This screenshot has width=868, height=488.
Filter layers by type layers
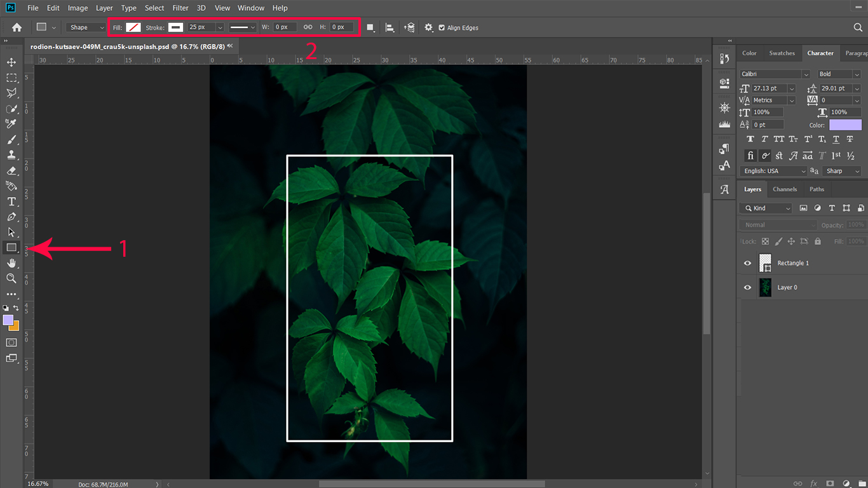coord(832,208)
